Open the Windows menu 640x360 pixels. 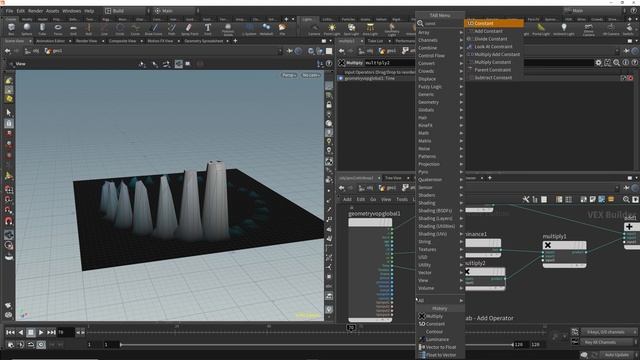pos(71,11)
